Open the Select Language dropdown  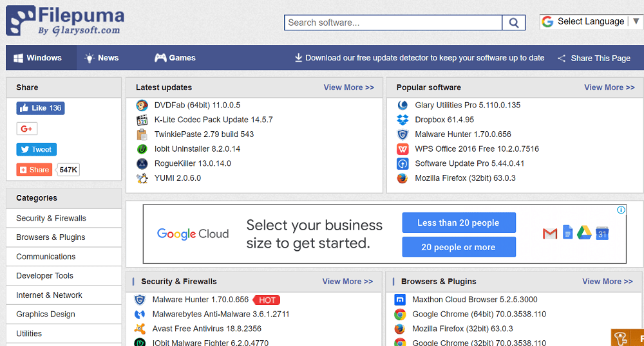[591, 22]
